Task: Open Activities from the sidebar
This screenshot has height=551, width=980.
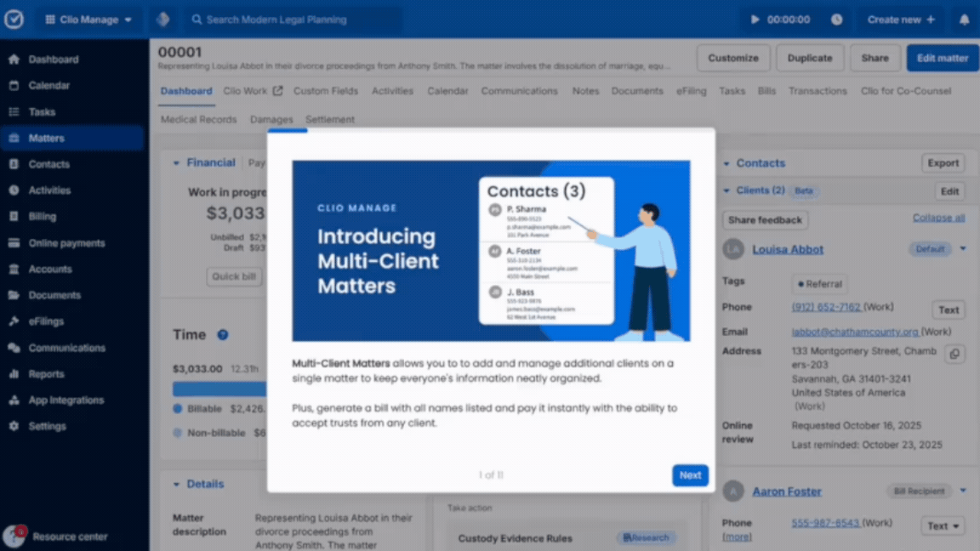Action: [72, 190]
